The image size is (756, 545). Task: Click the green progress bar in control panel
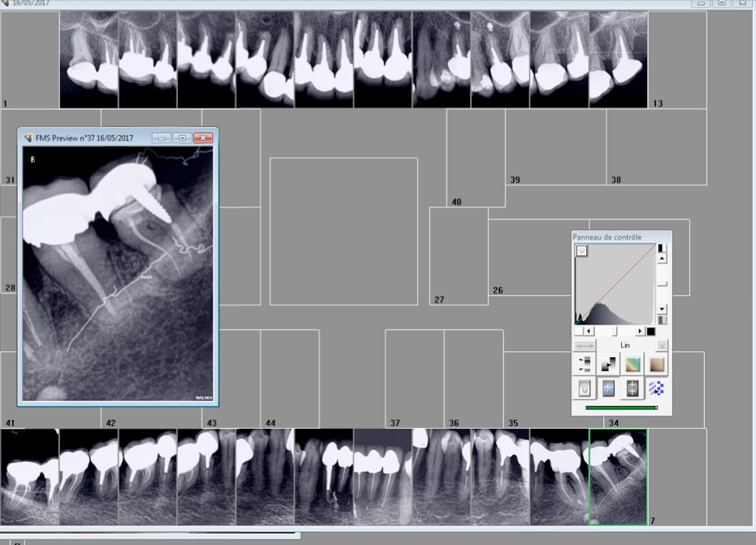pyautogui.click(x=621, y=408)
